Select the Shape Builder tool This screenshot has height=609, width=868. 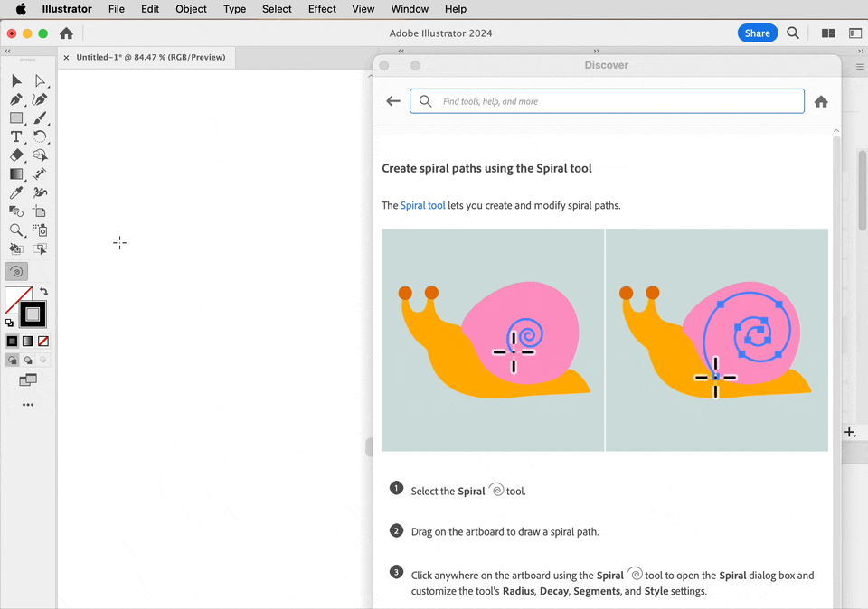point(39,155)
